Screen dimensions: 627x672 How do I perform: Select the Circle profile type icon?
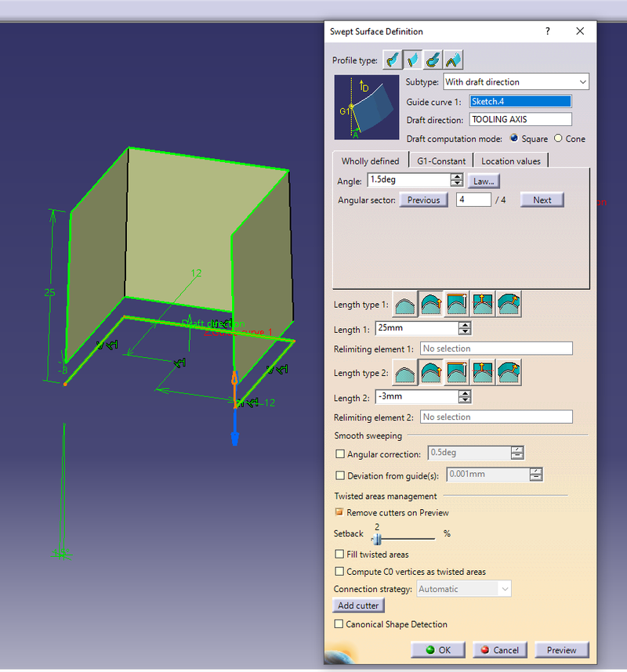pyautogui.click(x=432, y=60)
